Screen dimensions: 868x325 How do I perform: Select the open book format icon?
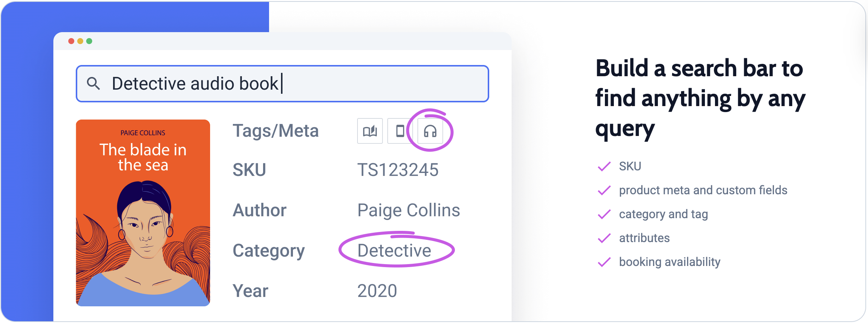pos(370,131)
